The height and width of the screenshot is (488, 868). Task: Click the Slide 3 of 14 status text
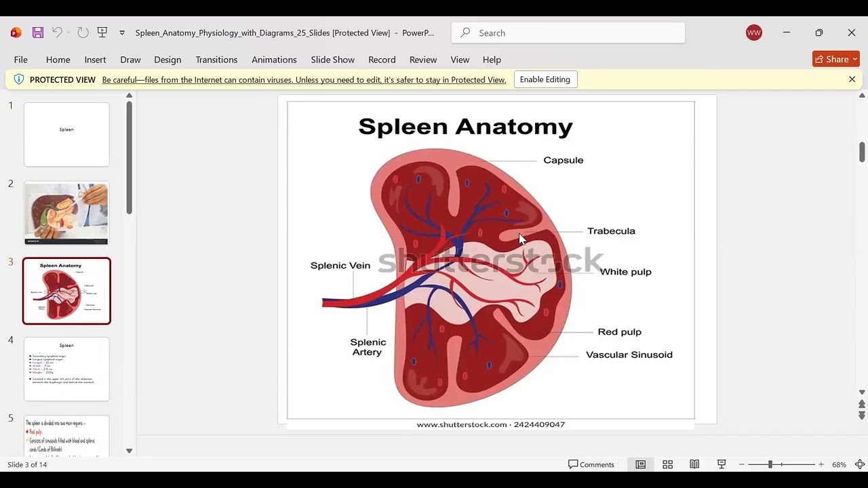tap(27, 464)
